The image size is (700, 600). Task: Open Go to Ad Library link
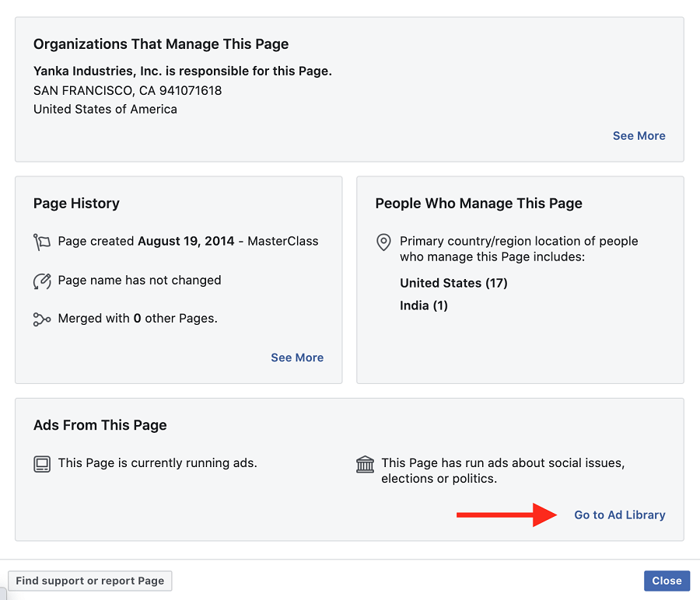click(x=620, y=515)
